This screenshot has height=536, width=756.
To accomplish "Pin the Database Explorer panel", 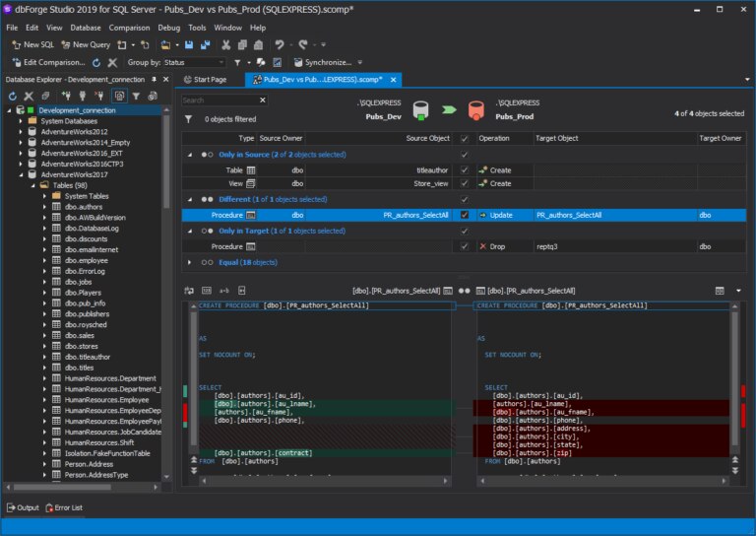I will tap(154, 79).
